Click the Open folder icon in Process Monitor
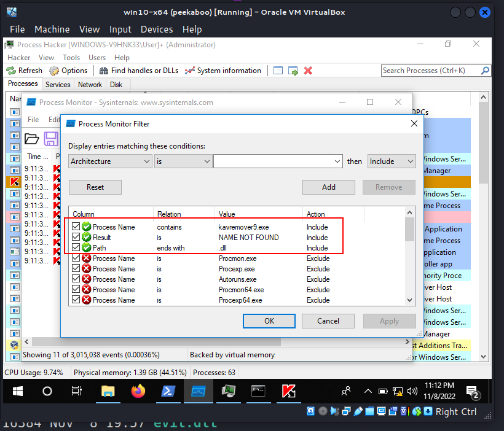 coord(32,139)
